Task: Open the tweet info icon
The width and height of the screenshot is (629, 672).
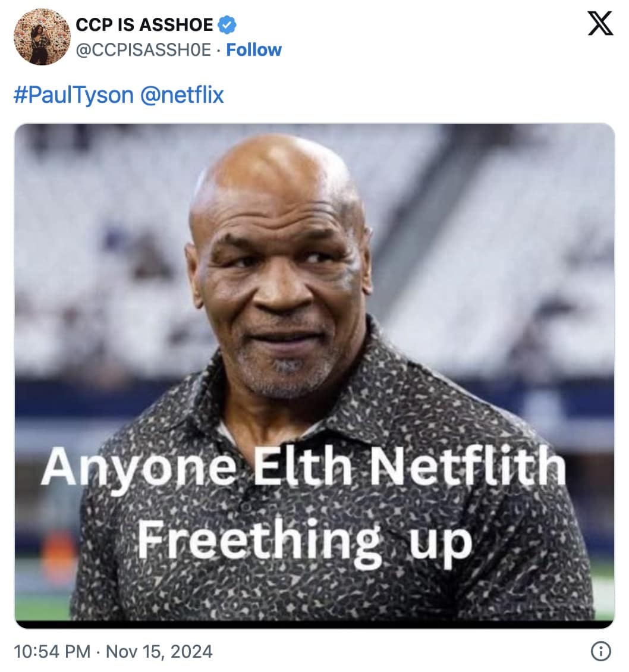Action: pyautogui.click(x=600, y=651)
